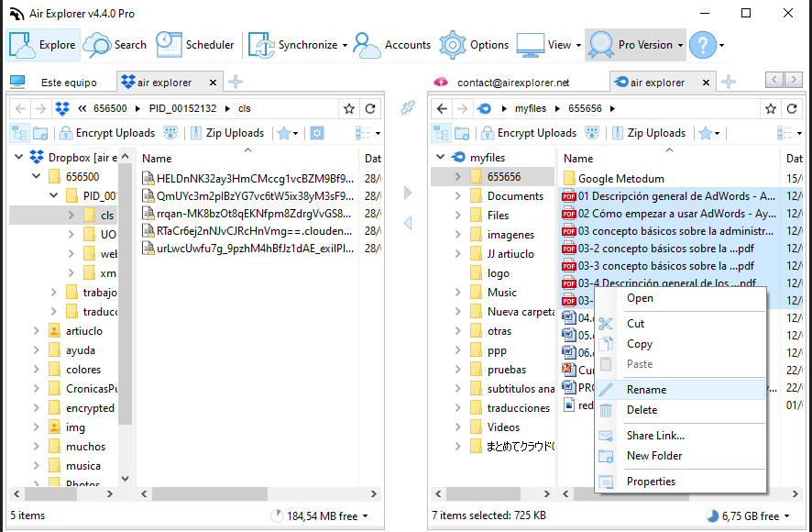The height and width of the screenshot is (532, 812).
Task: Click the left-pointing transfer arrow between the panes
Action: coord(408,223)
